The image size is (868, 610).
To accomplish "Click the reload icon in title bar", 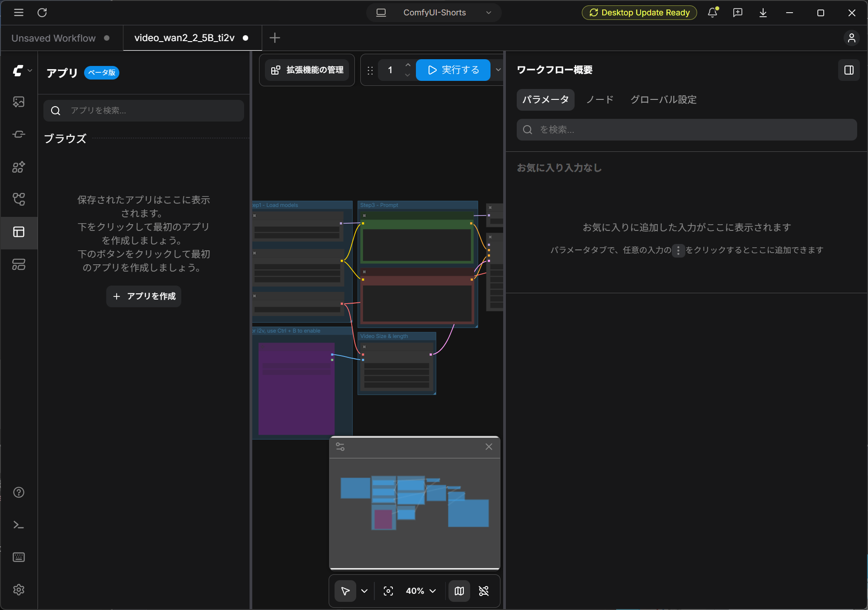I will click(42, 13).
